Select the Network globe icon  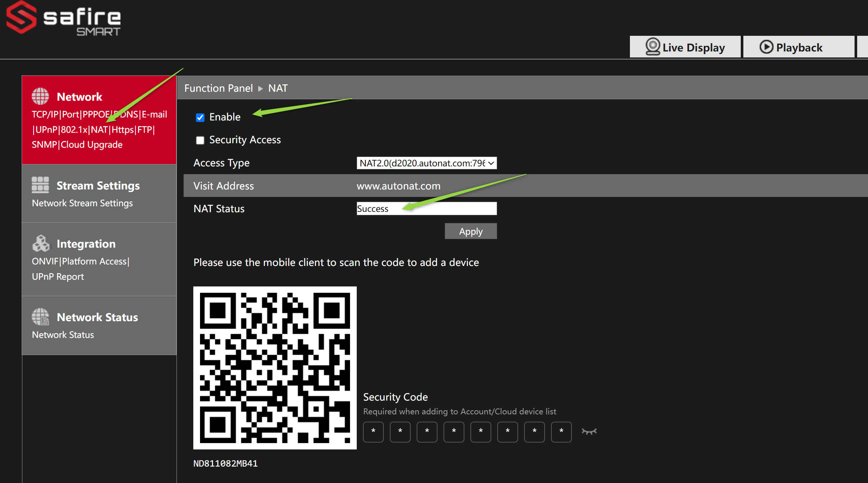40,95
